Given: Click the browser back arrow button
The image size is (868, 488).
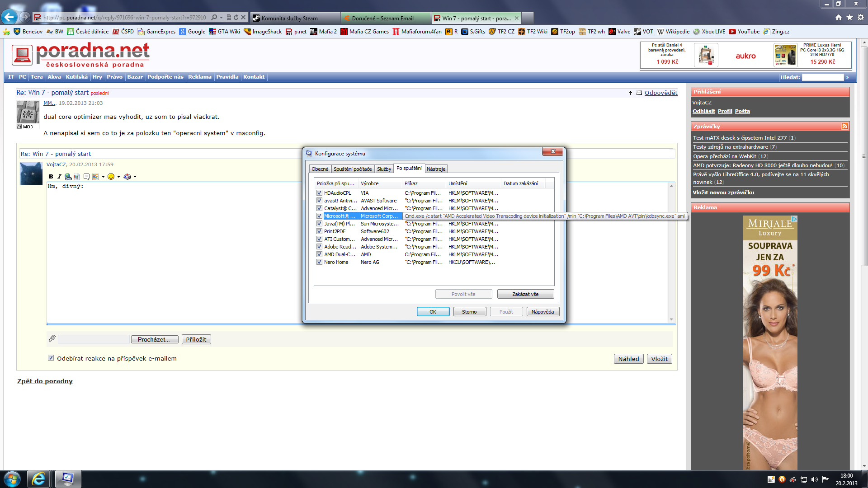Looking at the screenshot, I should tap(9, 18).
